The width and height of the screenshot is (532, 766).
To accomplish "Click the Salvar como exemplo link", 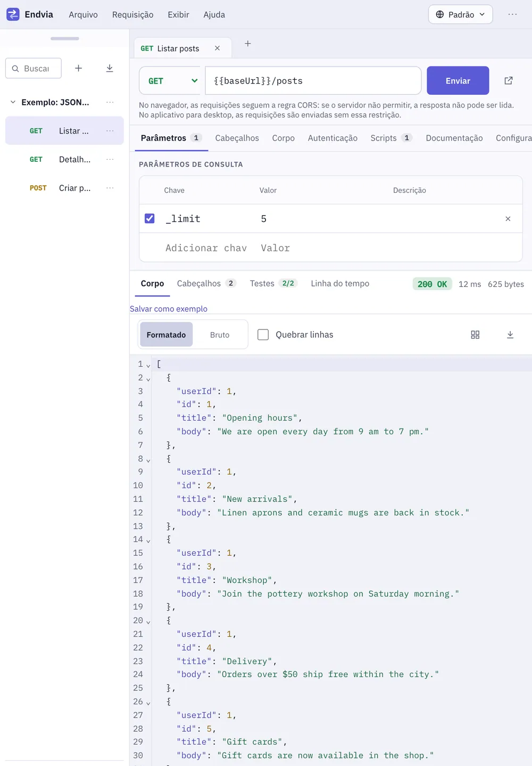I will point(169,309).
